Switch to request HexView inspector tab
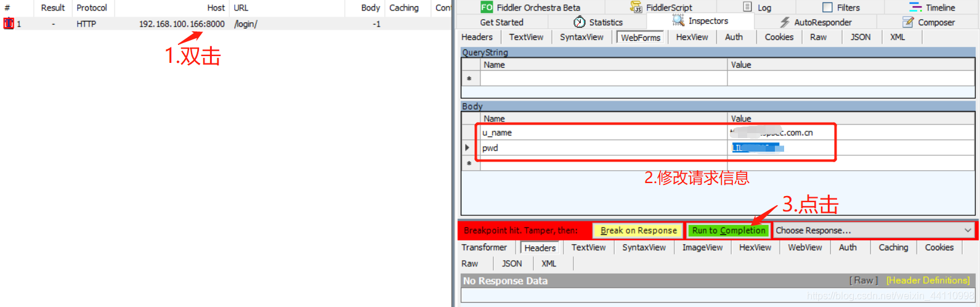This screenshot has width=980, height=307. [692, 37]
